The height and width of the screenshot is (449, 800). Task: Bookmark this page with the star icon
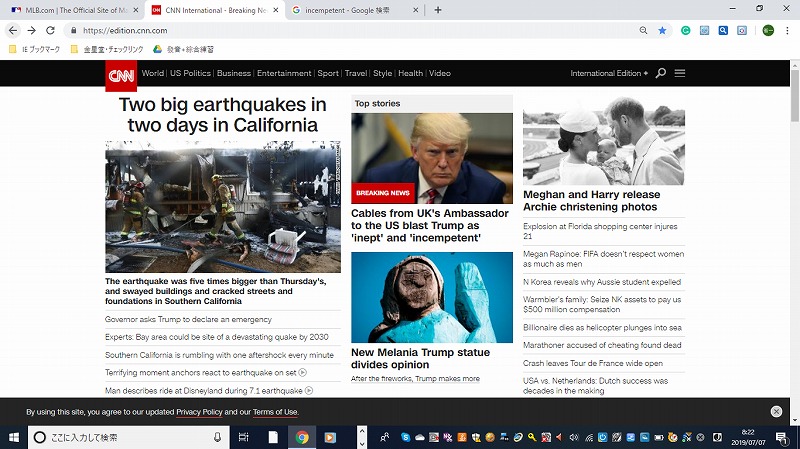662,31
